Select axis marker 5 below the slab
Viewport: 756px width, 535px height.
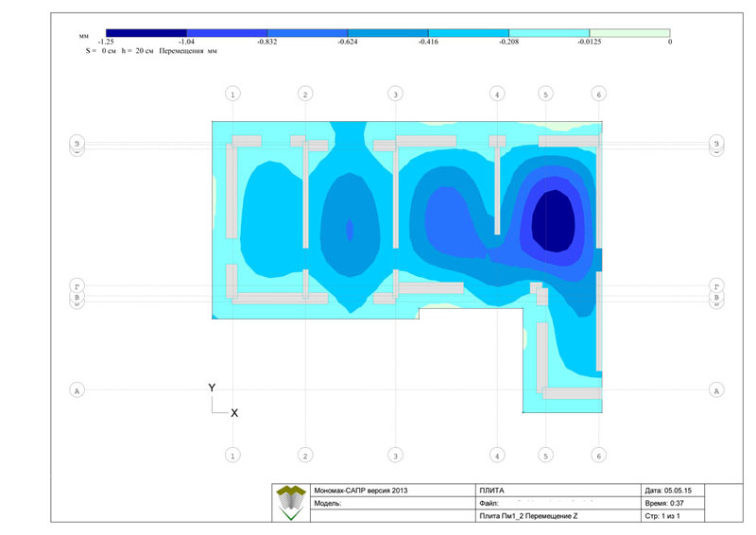coord(546,456)
